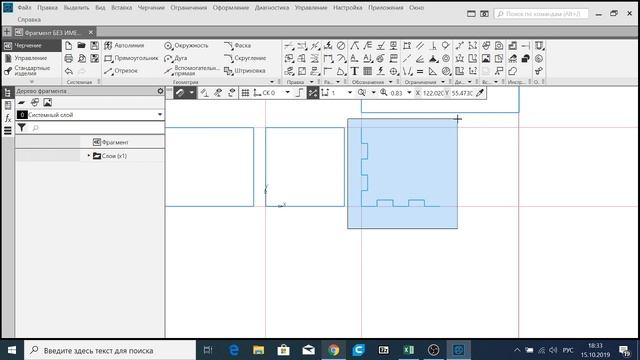Viewport: 640px width, 360px height.
Task: Toggle the highlighted parametric mode button
Action: (x=313, y=93)
